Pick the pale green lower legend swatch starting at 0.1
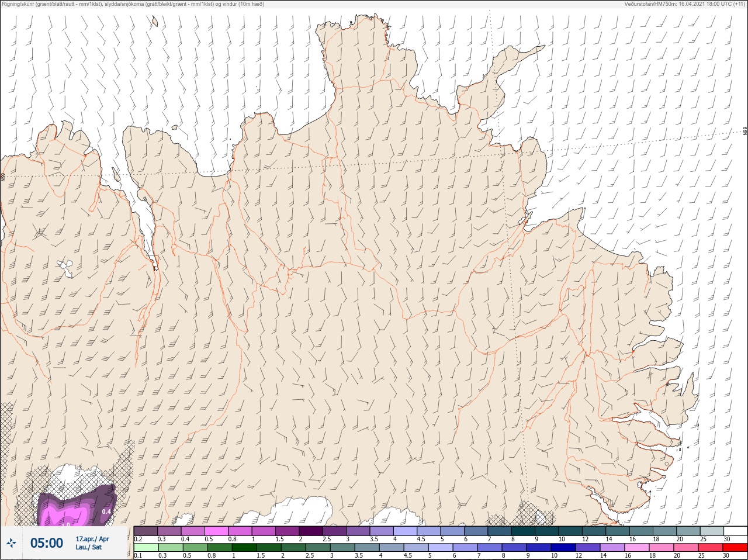This screenshot has height=560, width=748. pos(146,548)
